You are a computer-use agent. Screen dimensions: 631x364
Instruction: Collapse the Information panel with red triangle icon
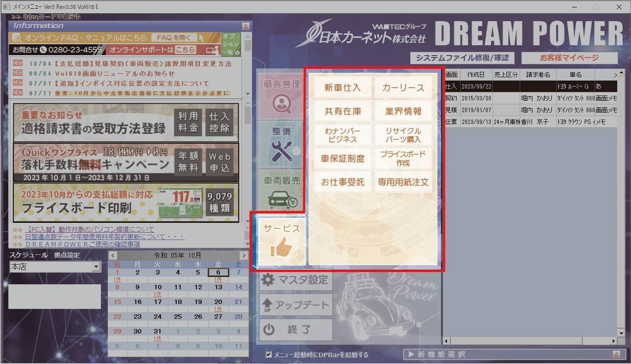pos(245,26)
